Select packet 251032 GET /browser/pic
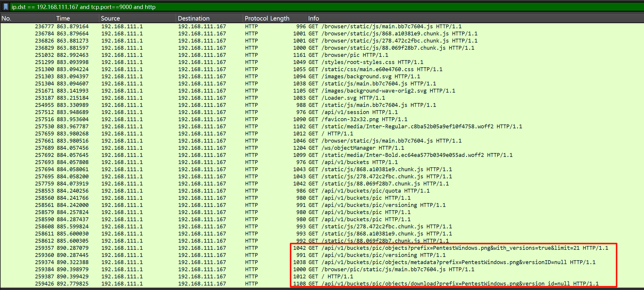This screenshot has height=290, width=644. pyautogui.click(x=348, y=55)
